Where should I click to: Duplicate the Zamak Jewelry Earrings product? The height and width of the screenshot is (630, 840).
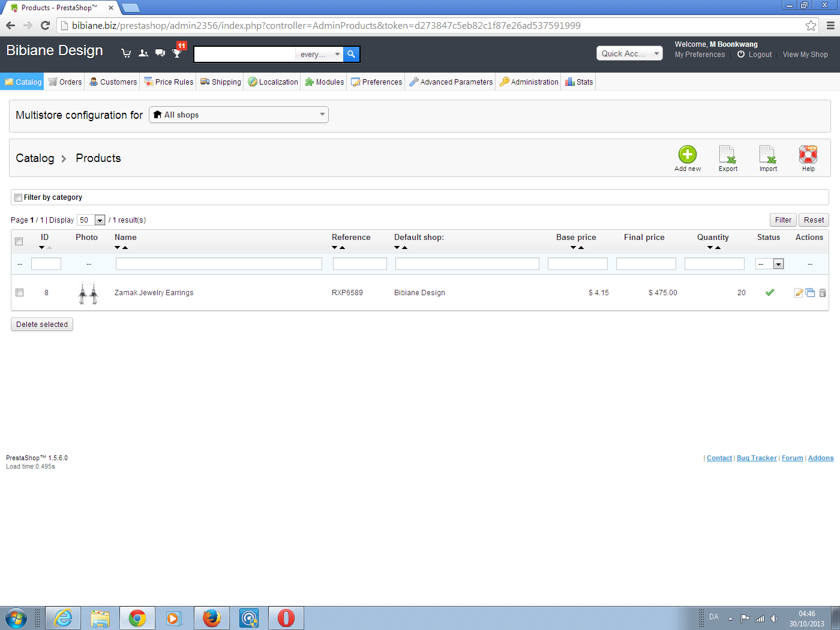[x=810, y=293]
